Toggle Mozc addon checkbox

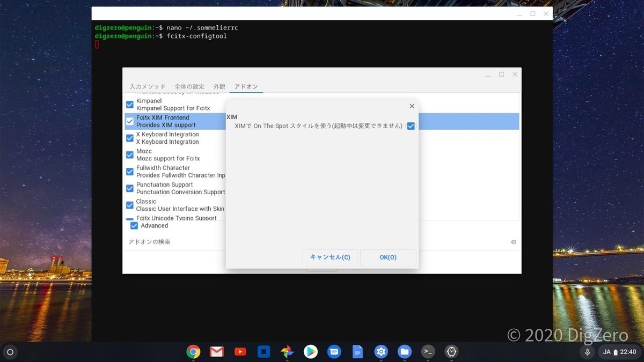click(130, 154)
